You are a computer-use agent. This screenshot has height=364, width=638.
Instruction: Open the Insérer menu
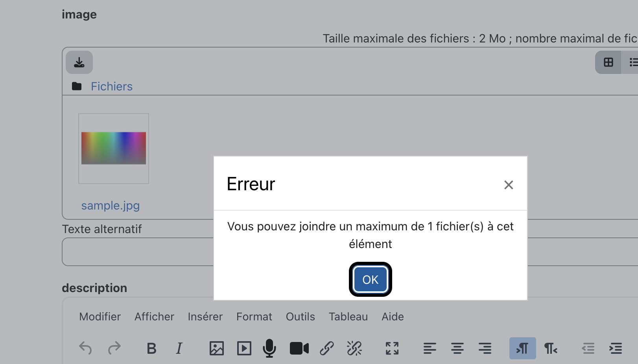(205, 317)
